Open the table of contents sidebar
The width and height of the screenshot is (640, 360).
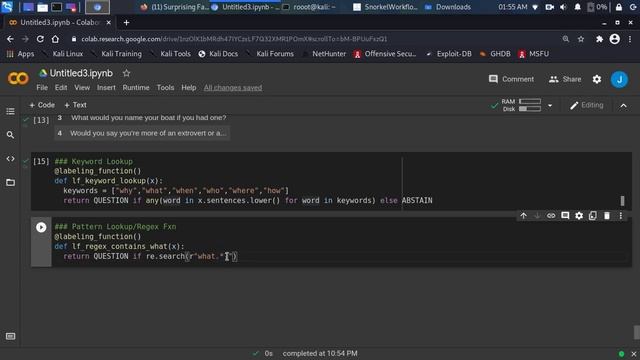tap(10, 111)
